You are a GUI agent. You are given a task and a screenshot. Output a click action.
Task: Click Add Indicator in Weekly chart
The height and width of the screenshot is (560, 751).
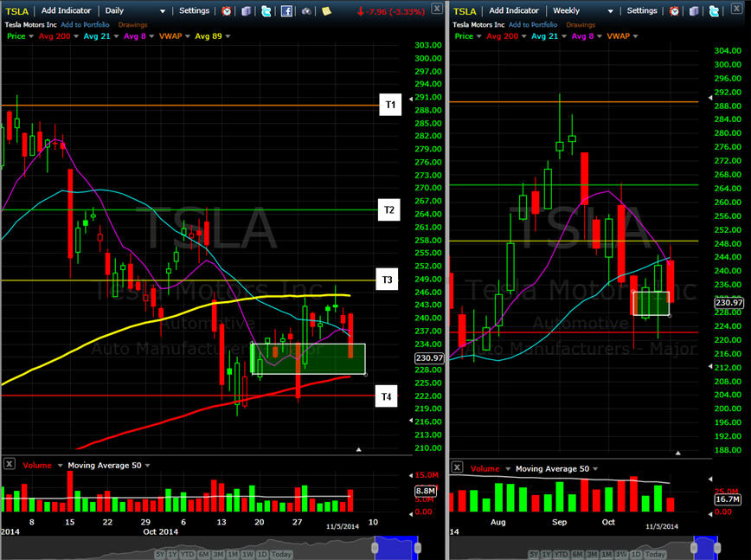(x=514, y=10)
